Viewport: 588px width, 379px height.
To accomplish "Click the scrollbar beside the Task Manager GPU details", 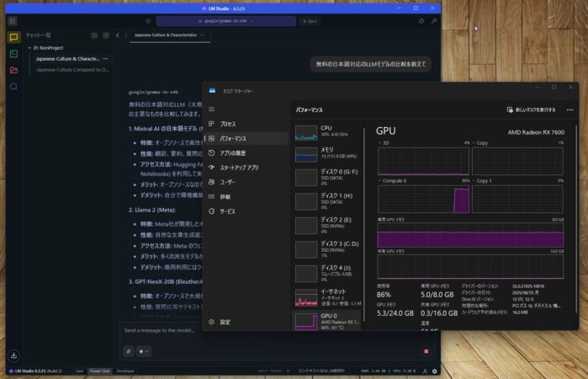I will click(x=576, y=220).
